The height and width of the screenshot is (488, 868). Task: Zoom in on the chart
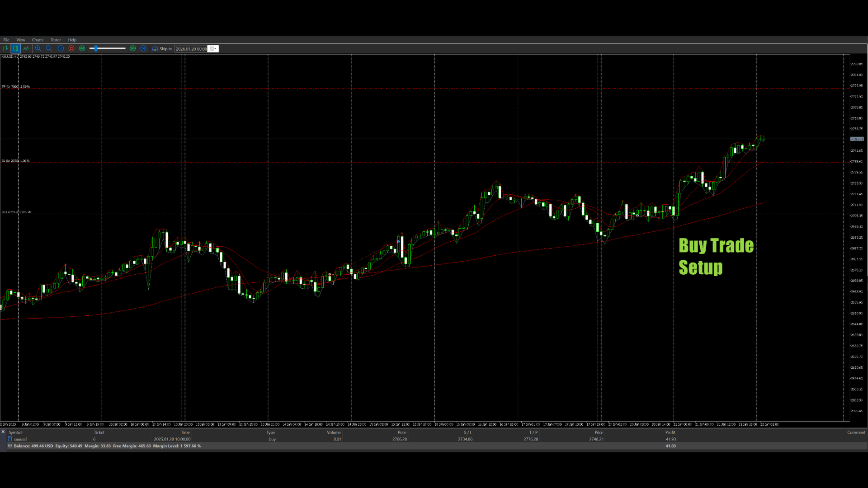(38, 48)
